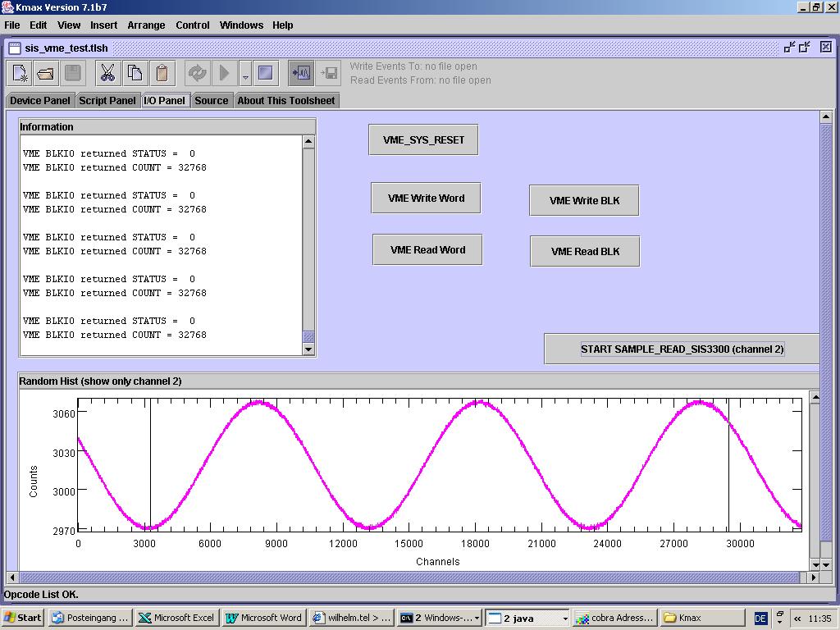
Task: Switch to the Script Panel tab
Action: tap(107, 101)
